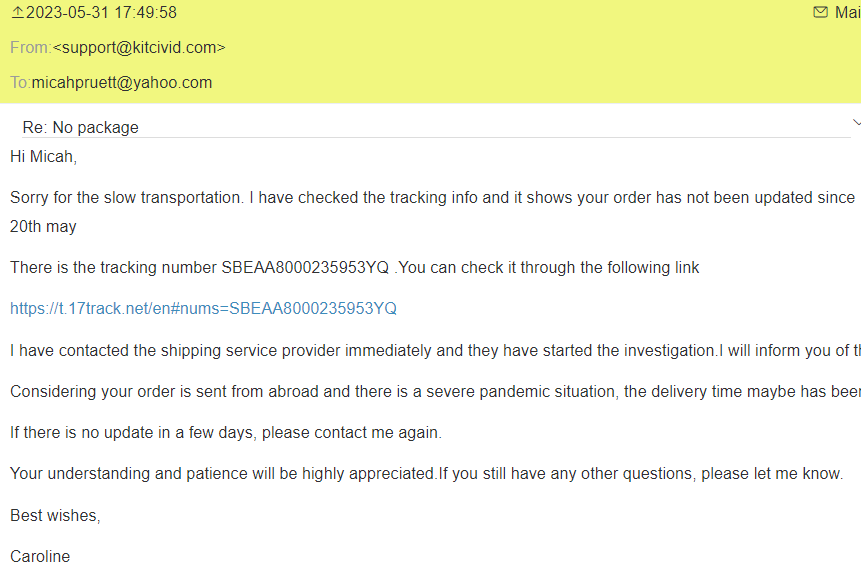
Task: Click the "Re: No package" subject line
Action: 80,127
